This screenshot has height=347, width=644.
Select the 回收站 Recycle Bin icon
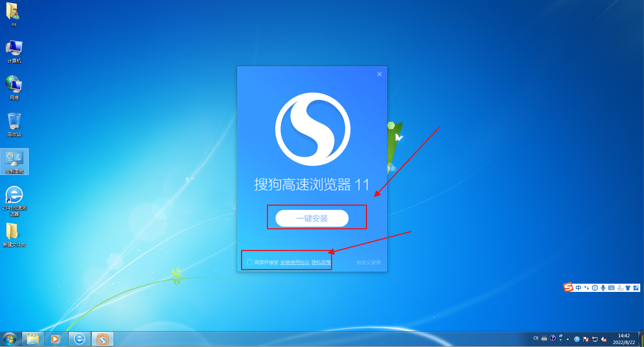(x=14, y=125)
